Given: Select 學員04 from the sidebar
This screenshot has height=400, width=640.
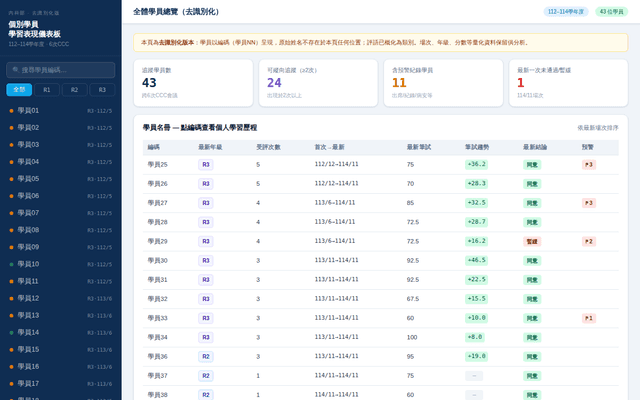Looking at the screenshot, I should click(x=60, y=162).
